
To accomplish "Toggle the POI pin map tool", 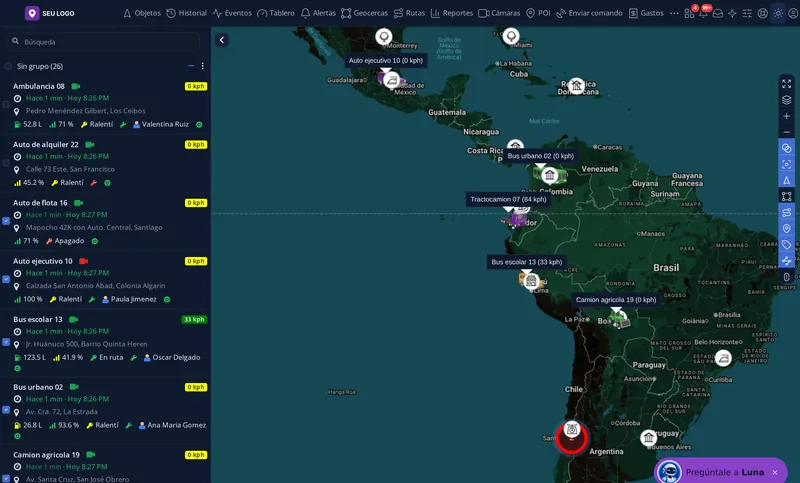I will [x=786, y=228].
